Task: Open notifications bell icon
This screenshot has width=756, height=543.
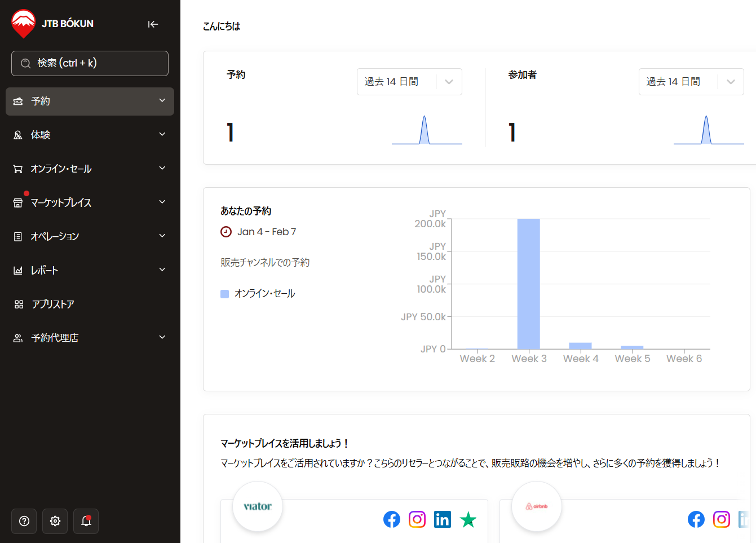Action: click(86, 521)
